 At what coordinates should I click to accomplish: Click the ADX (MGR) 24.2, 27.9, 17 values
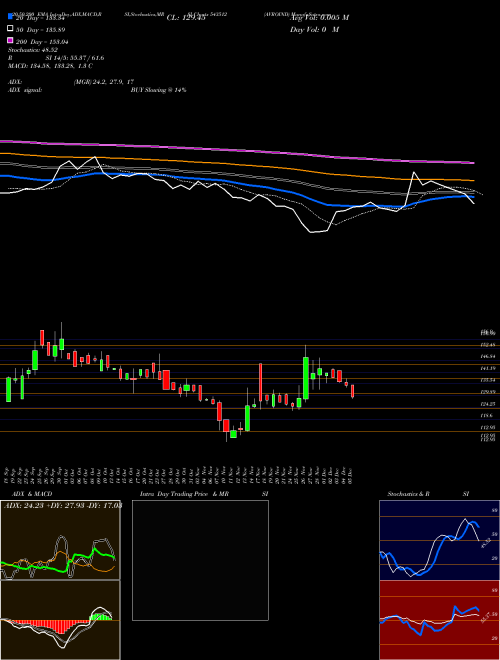pyautogui.click(x=104, y=82)
